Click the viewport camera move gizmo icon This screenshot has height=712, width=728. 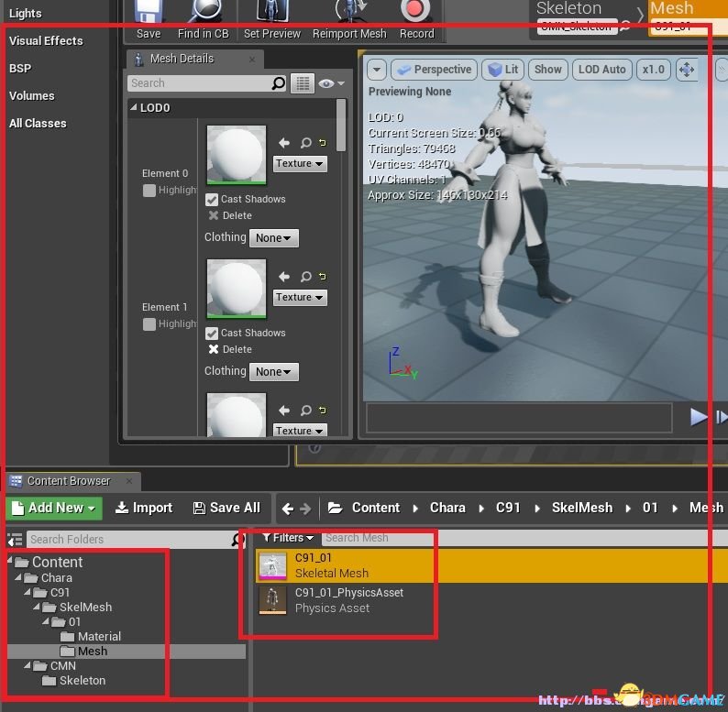pyautogui.click(x=687, y=70)
